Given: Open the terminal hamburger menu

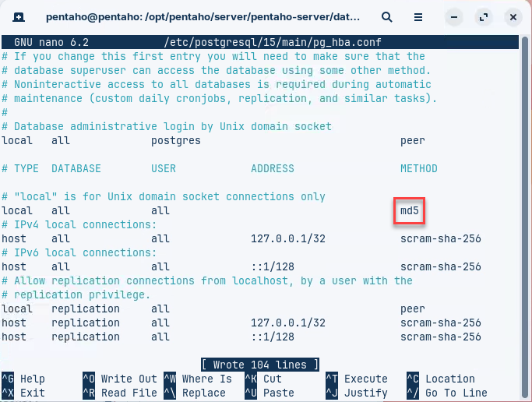Looking at the screenshot, I should 421,16.
